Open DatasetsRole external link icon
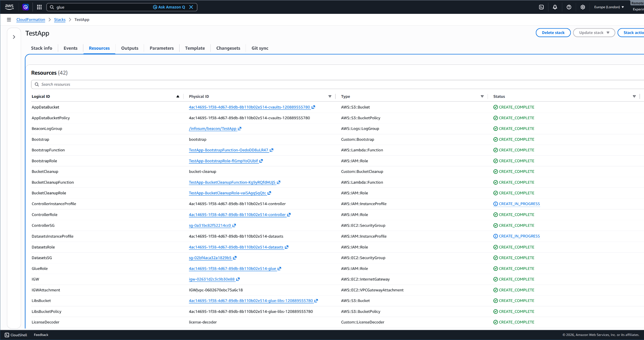The image size is (644, 340). coord(286,247)
